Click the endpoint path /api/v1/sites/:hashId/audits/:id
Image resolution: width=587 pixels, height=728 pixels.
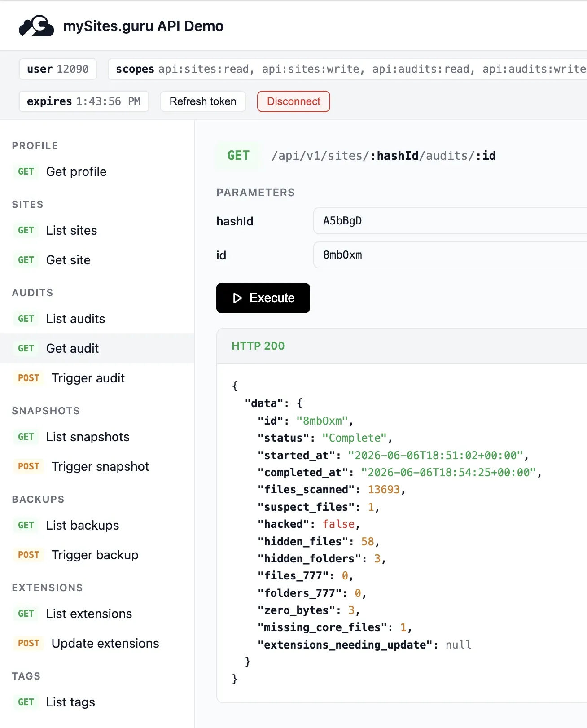(x=384, y=156)
